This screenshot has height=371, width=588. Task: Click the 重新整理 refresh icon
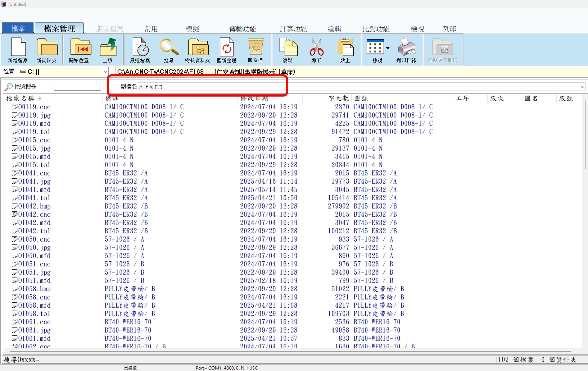click(x=226, y=50)
